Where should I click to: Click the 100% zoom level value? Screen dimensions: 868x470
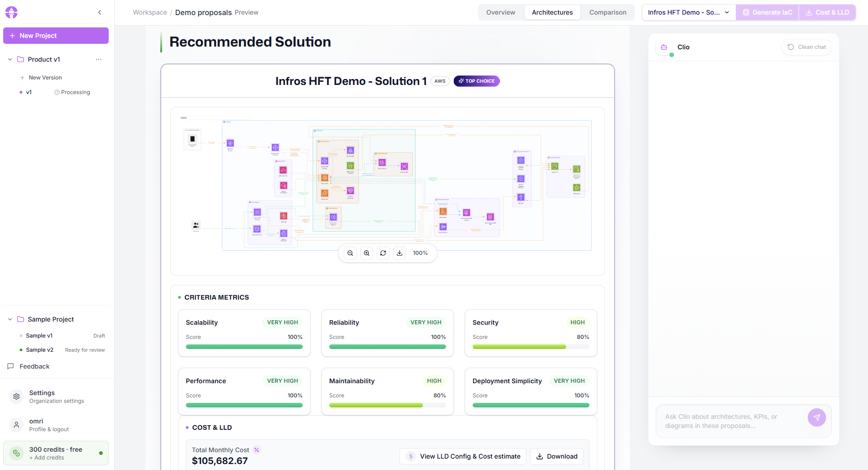[x=421, y=253]
